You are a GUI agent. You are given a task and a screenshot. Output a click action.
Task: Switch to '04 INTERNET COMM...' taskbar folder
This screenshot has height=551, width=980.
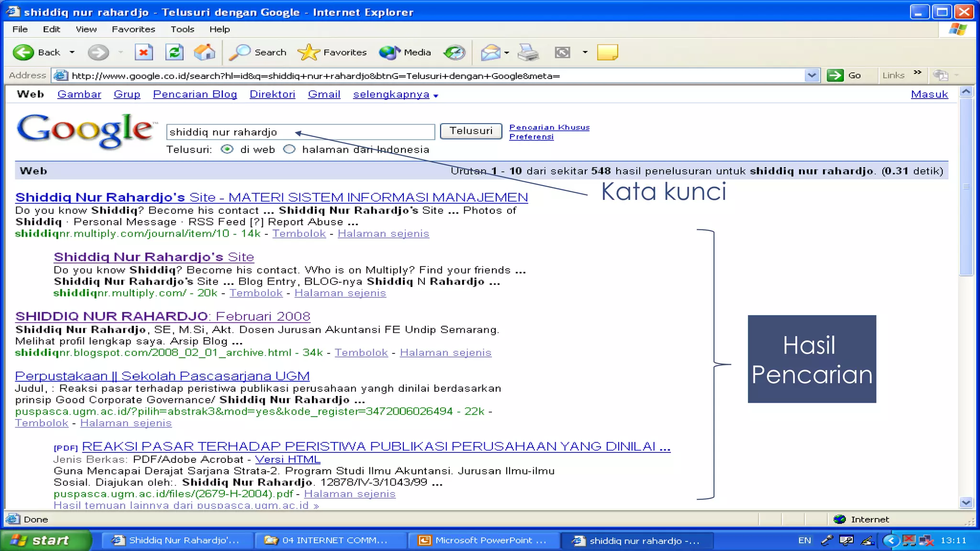pos(330,540)
